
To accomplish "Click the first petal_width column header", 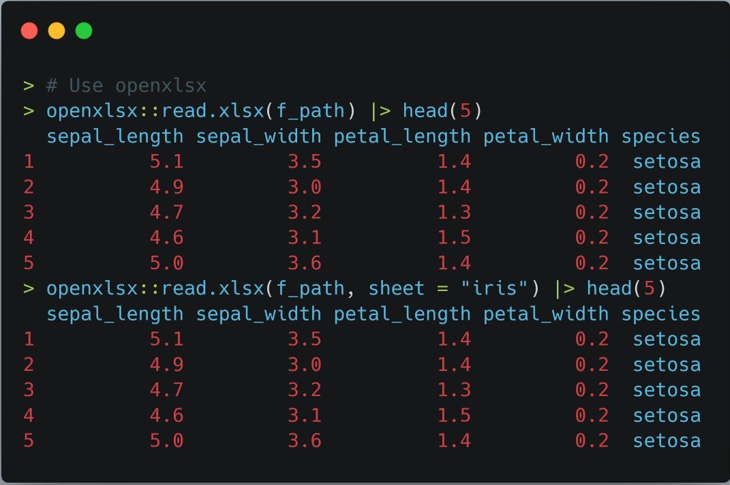I will coord(546,137).
